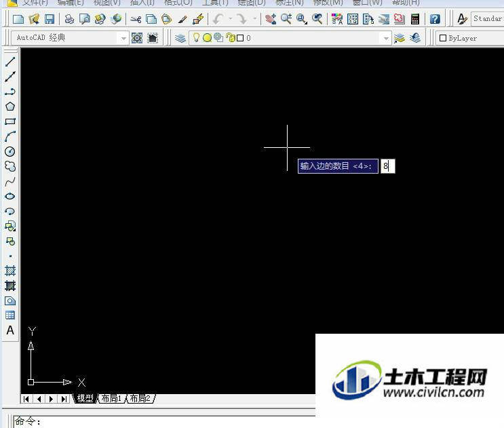This screenshot has height=428, width=504.
Task: Cut selection with the scissors icon
Action: [x=136, y=19]
